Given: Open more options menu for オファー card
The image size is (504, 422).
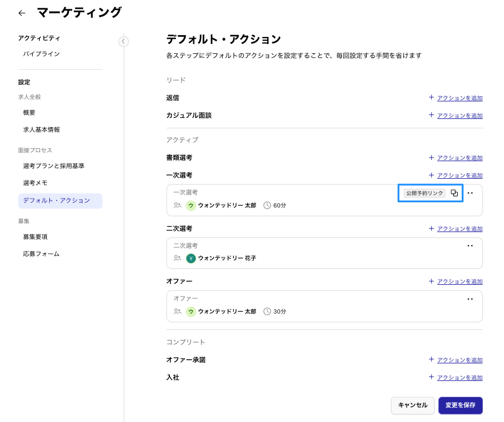Looking at the screenshot, I should (x=470, y=299).
